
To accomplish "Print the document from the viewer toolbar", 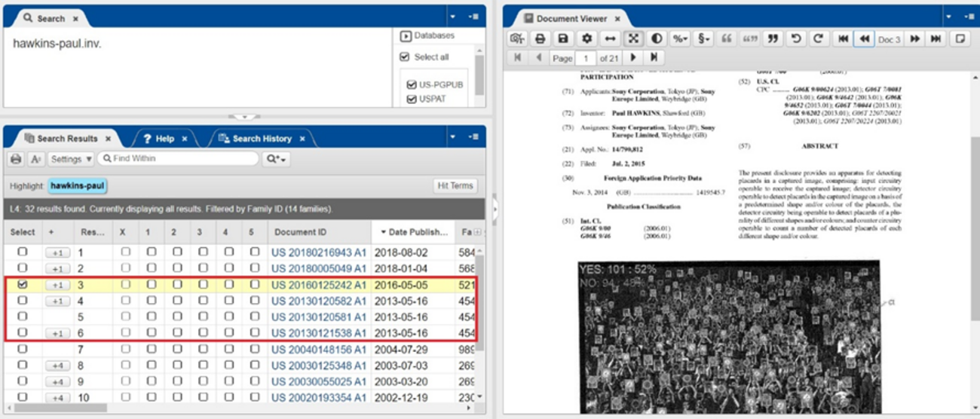I will (540, 38).
